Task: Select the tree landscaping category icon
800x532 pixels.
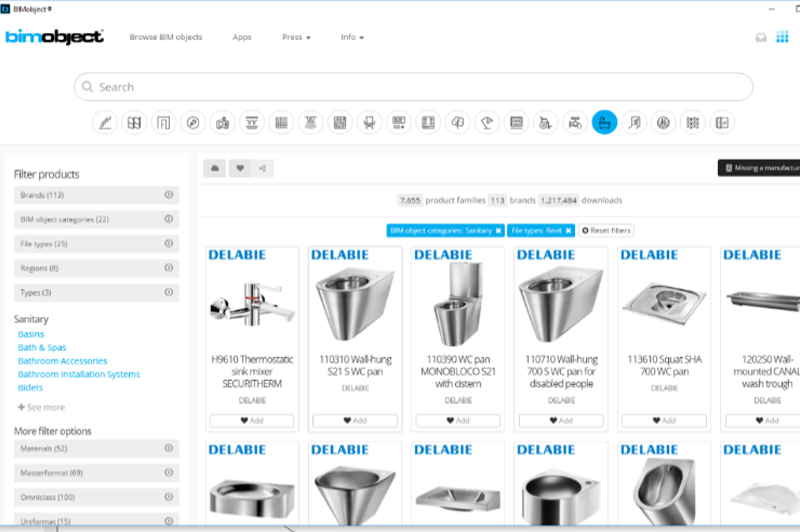Action: [x=458, y=122]
